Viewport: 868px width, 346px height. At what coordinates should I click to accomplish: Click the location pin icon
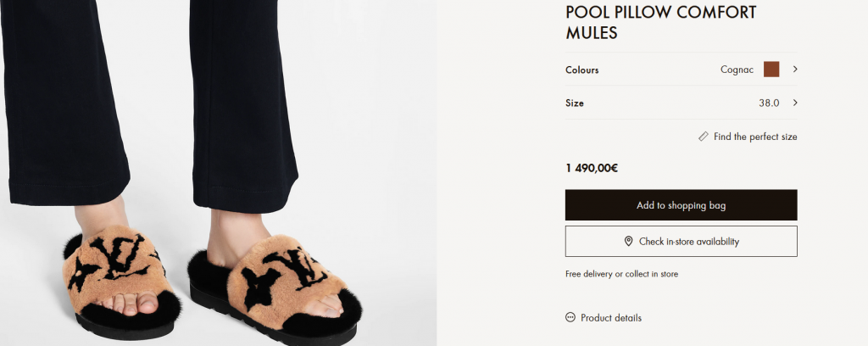coord(628,242)
